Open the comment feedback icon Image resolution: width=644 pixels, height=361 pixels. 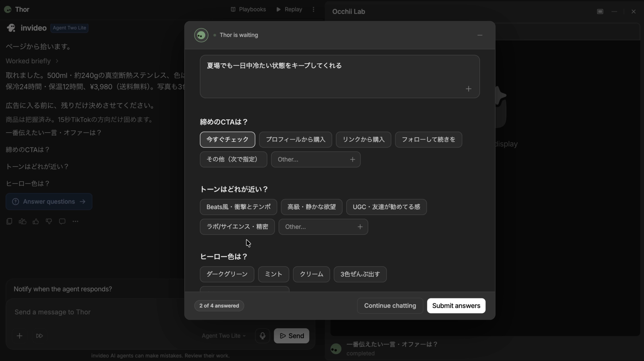pos(62,221)
